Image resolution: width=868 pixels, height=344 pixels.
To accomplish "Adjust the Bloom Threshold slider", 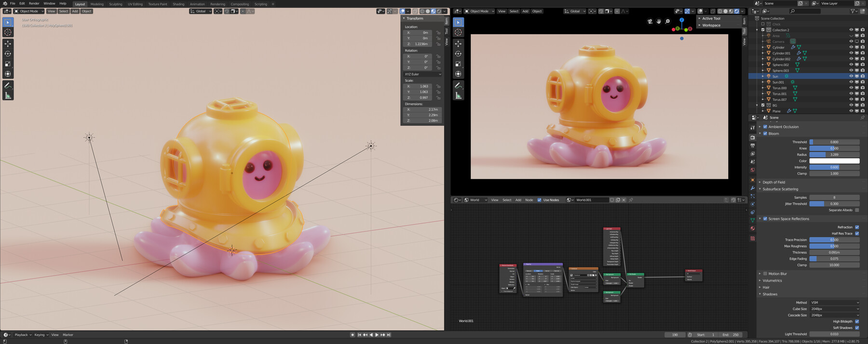I will tap(834, 142).
